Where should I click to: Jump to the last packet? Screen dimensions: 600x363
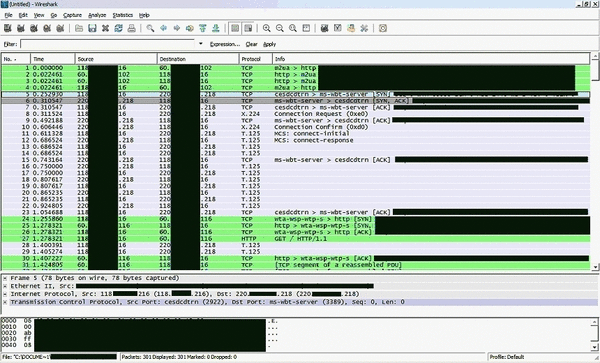216,28
